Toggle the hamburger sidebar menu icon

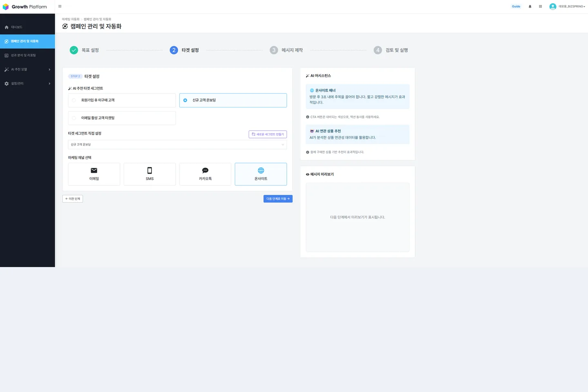60,7
